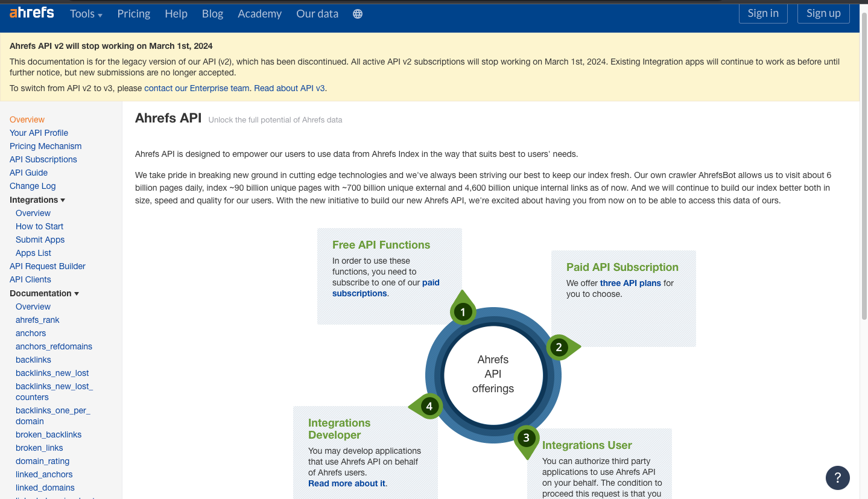Open Change Log in sidebar
868x499 pixels.
tap(33, 186)
